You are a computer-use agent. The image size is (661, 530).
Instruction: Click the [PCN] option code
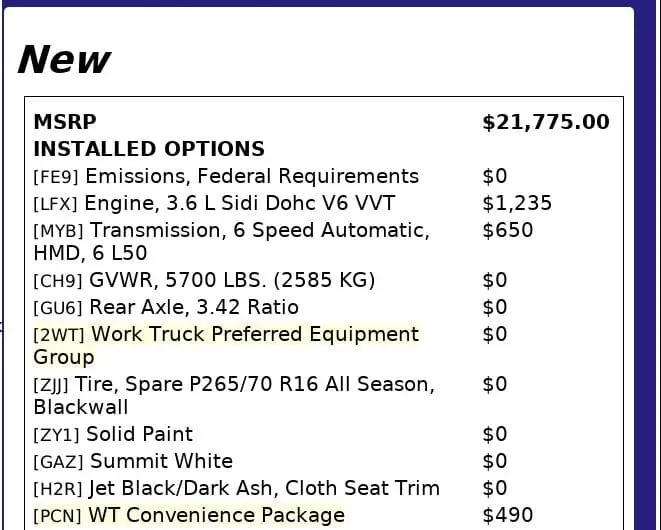58,516
